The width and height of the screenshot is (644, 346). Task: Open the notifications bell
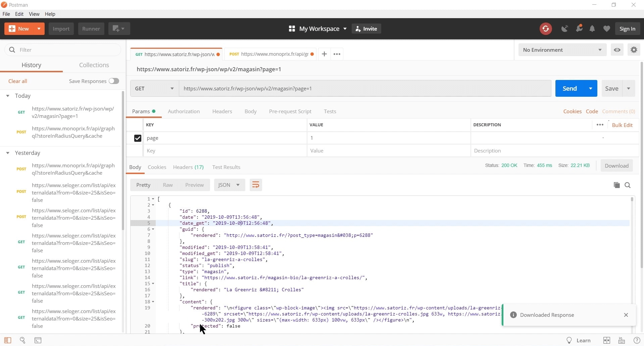[592, 29]
